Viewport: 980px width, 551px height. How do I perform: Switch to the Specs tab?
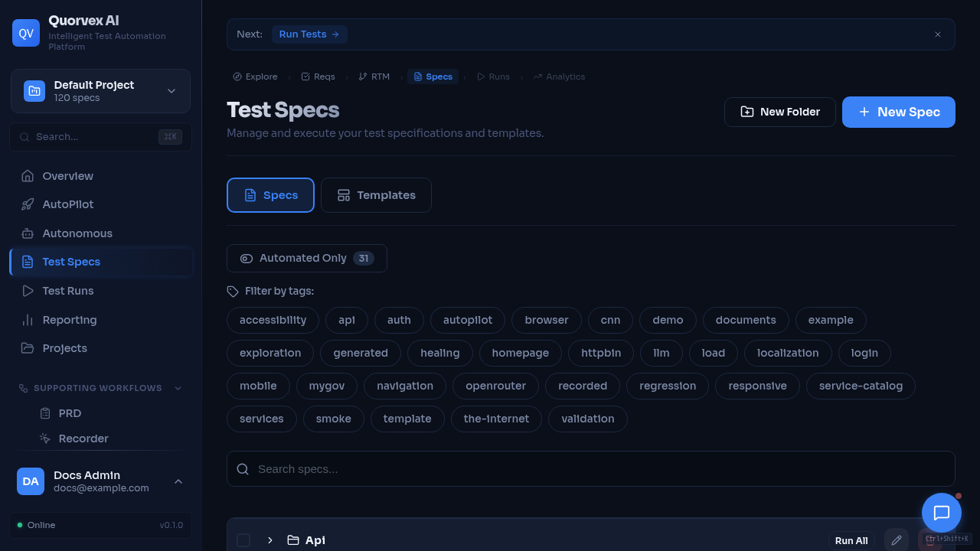point(270,195)
